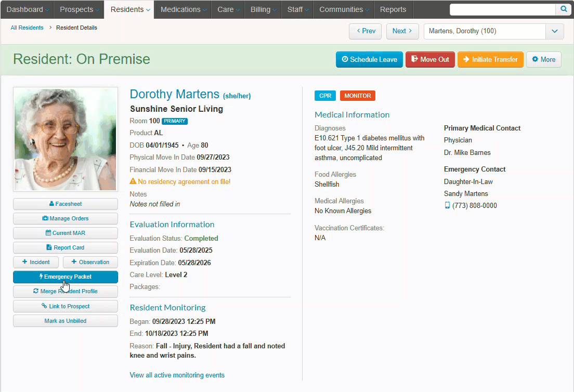Click the CPR status badge
Viewport: 574px width, 392px height.
coord(325,96)
